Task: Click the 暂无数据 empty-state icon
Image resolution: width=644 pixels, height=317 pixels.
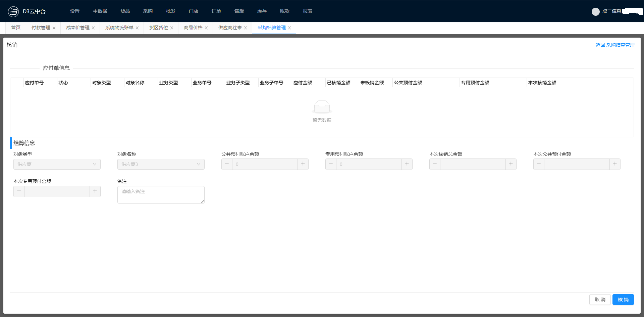Action: [322, 107]
